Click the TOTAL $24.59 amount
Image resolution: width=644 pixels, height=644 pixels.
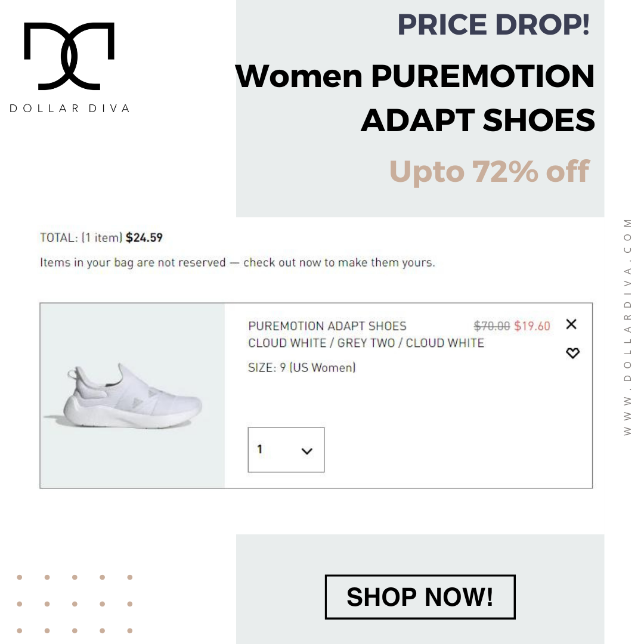pos(144,238)
